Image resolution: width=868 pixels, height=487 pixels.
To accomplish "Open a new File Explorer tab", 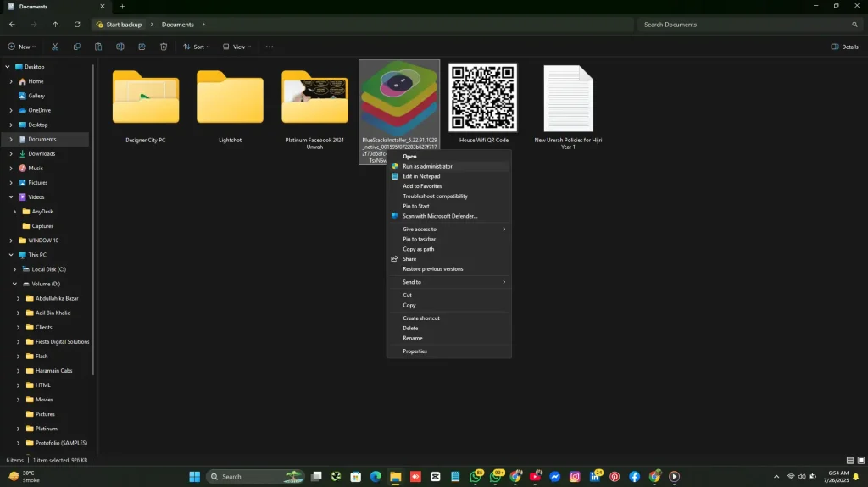I will point(122,7).
